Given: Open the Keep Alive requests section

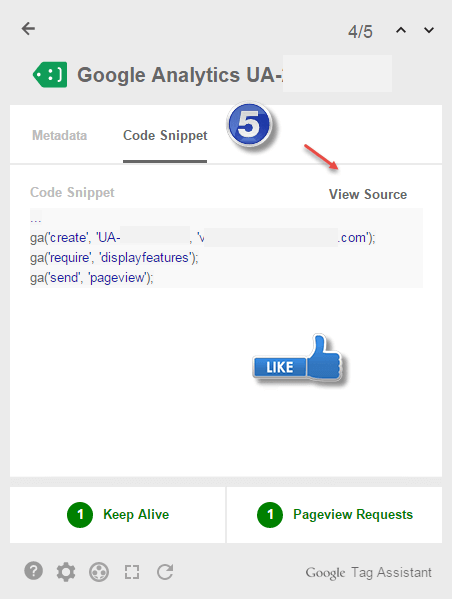Looking at the screenshot, I should [x=118, y=515].
